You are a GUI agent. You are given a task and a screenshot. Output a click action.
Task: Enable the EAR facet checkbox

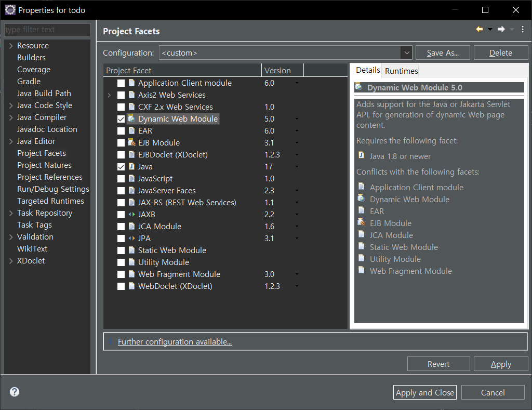(x=121, y=131)
